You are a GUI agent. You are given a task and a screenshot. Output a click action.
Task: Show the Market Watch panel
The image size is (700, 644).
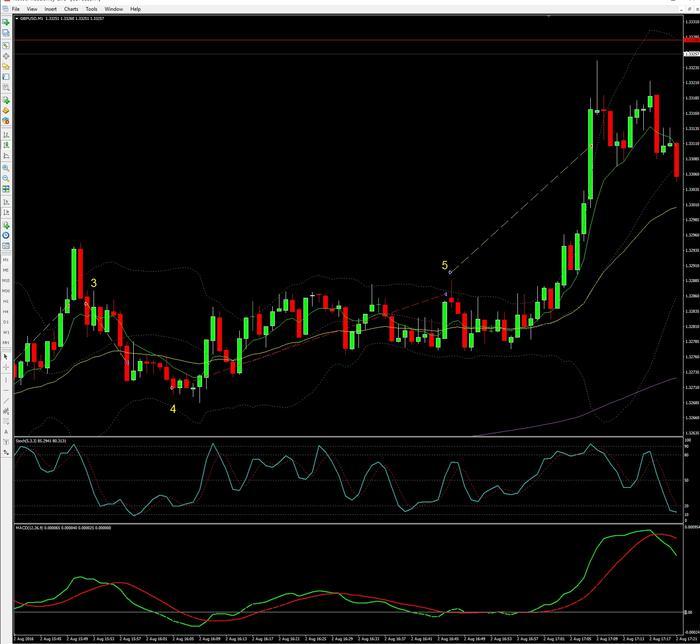[x=6, y=45]
